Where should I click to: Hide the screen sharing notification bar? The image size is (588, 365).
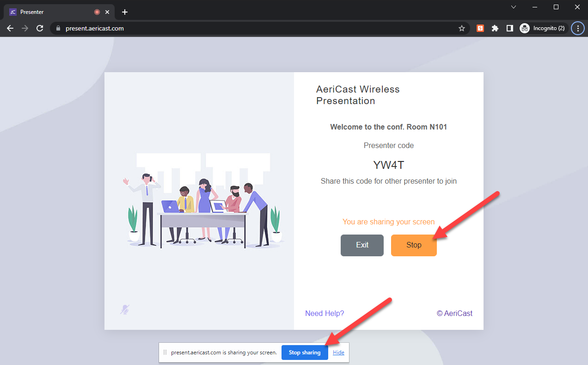point(338,353)
